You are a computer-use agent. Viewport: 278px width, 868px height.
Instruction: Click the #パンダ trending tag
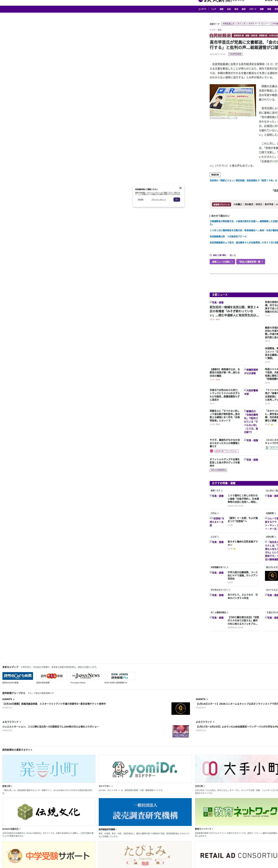pos(241,24)
